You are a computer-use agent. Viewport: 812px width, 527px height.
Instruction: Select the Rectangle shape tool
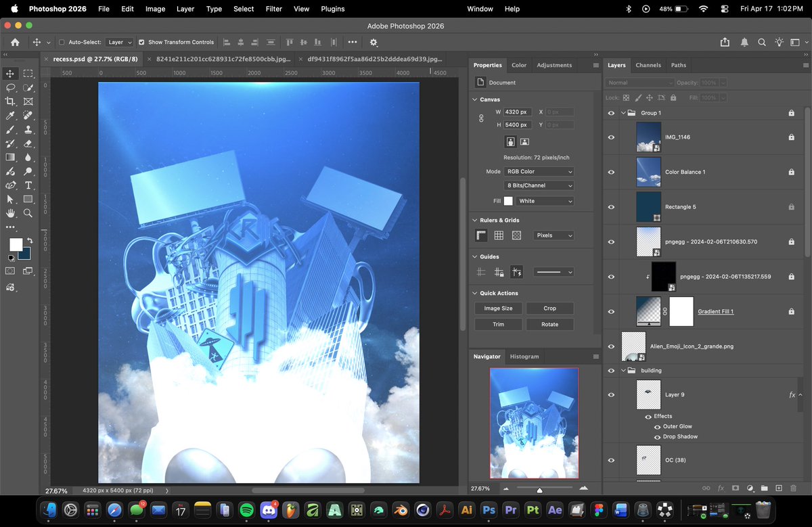pos(28,199)
